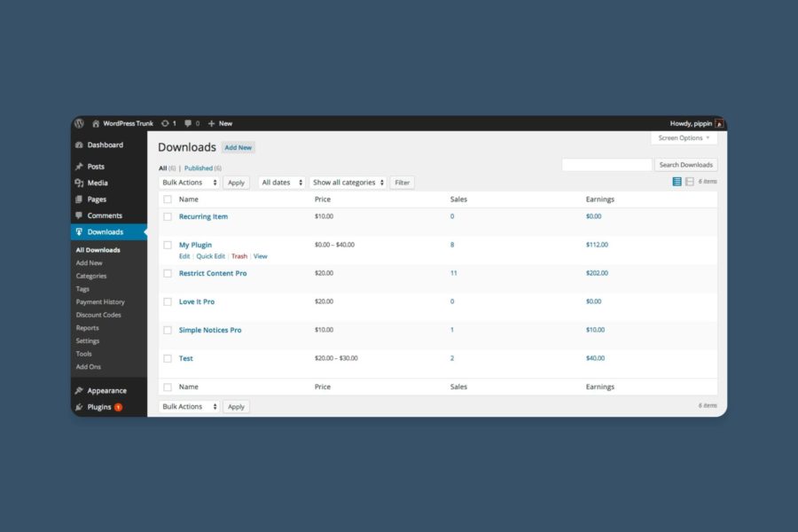Screen dimensions: 798x532
Task: Expand the All dates filter dropdown
Action: pos(281,182)
